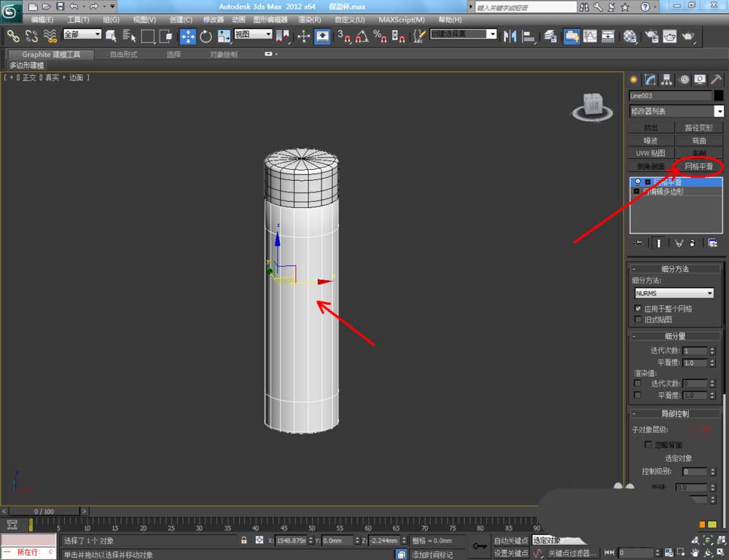Screen dimensions: 729x560
Task: Click the 网格平滑 modifier button
Action: [x=698, y=167]
